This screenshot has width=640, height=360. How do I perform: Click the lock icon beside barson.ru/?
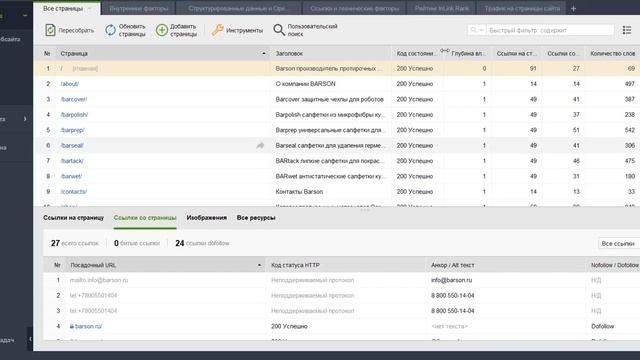click(x=72, y=326)
